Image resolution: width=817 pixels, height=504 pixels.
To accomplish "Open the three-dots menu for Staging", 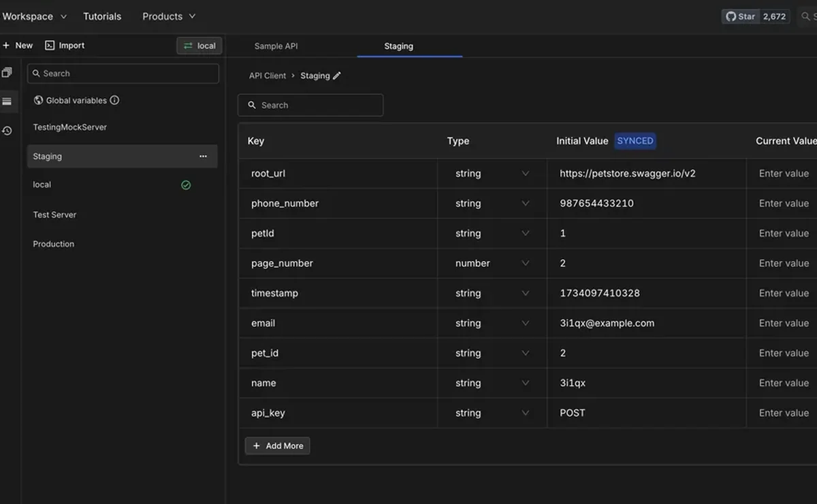I will click(x=203, y=156).
